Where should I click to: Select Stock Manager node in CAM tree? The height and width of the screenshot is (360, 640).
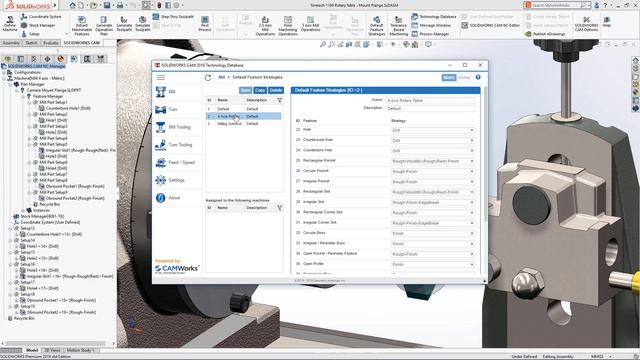pyautogui.click(x=42, y=216)
